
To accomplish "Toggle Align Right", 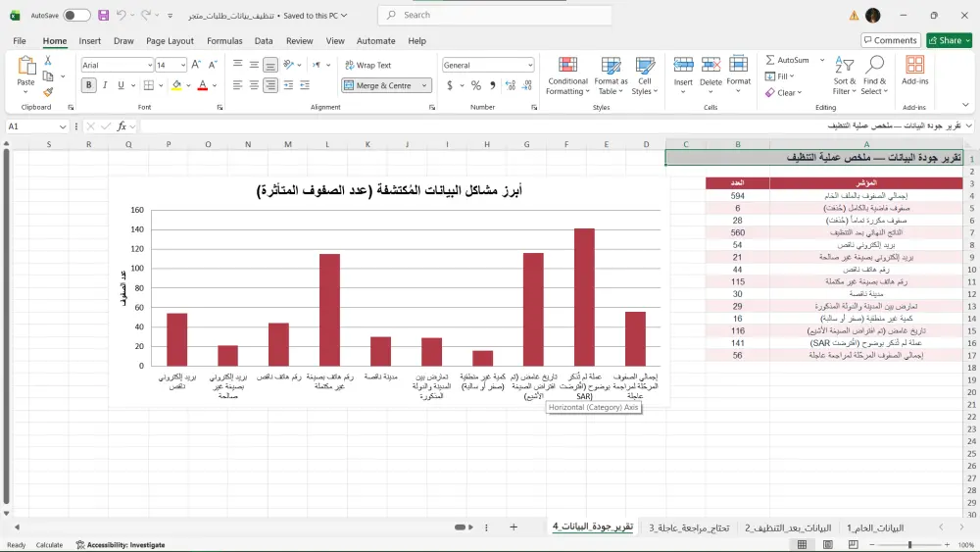I will [270, 85].
